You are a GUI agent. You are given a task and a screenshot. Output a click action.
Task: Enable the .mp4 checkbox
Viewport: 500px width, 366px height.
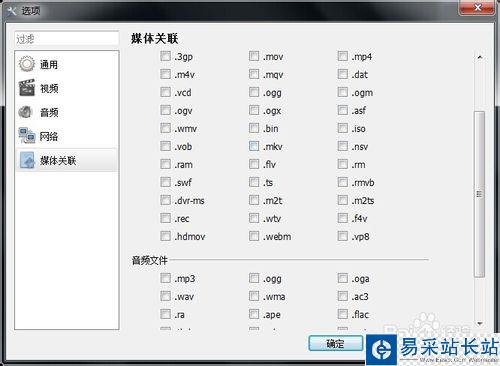pos(343,56)
